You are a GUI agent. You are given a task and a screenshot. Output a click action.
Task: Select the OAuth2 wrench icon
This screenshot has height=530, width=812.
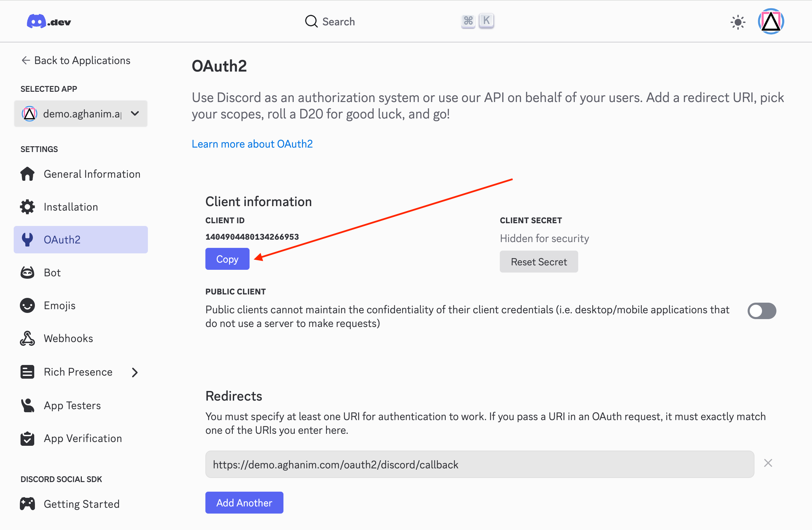coord(27,239)
